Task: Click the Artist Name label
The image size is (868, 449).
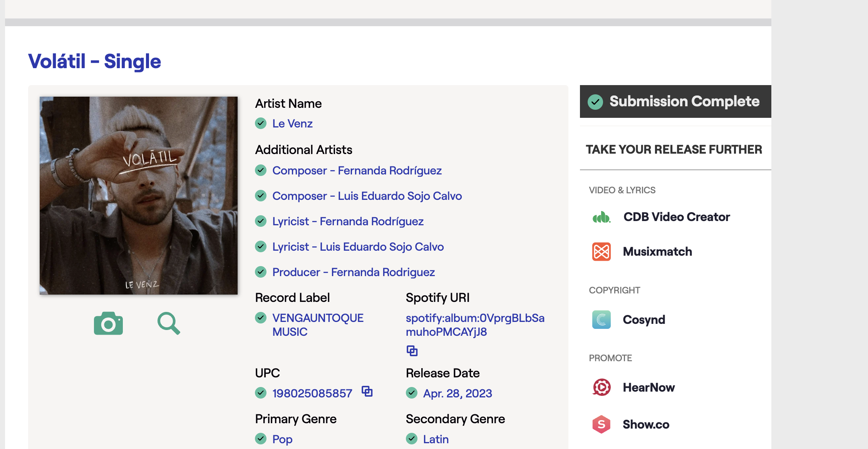Action: coord(288,104)
